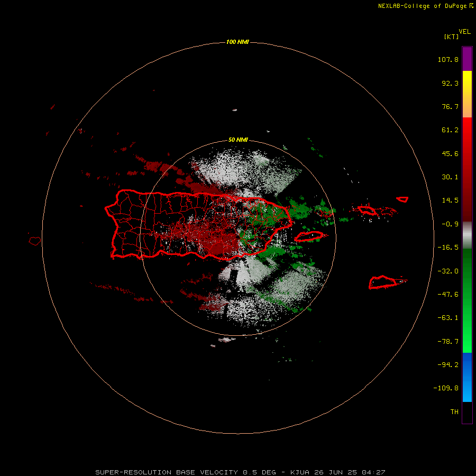Click the VEL legend title
The image size is (476, 476).
click(x=465, y=32)
